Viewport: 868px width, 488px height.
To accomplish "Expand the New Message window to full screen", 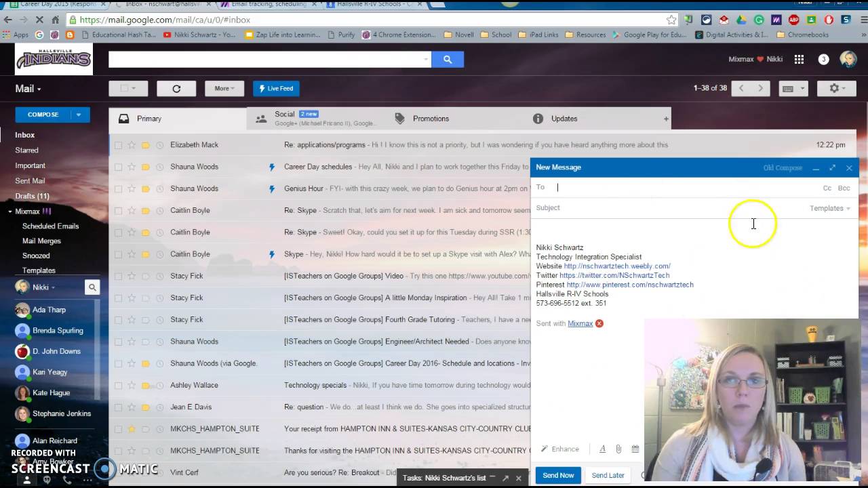I will tap(832, 167).
